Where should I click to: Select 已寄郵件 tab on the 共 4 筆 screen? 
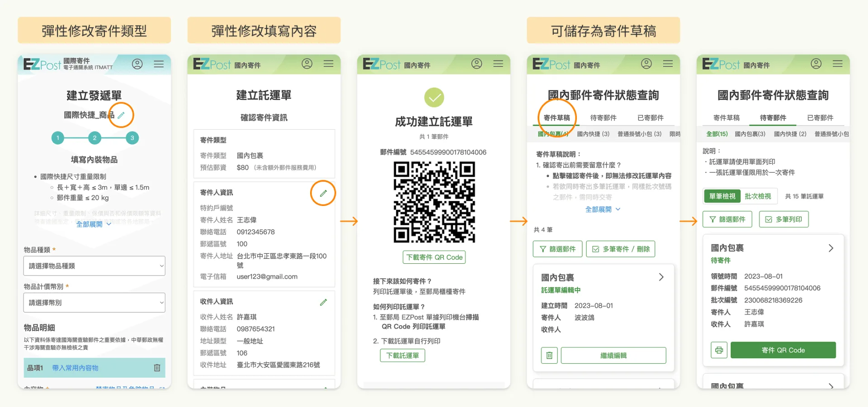pyautogui.click(x=651, y=118)
